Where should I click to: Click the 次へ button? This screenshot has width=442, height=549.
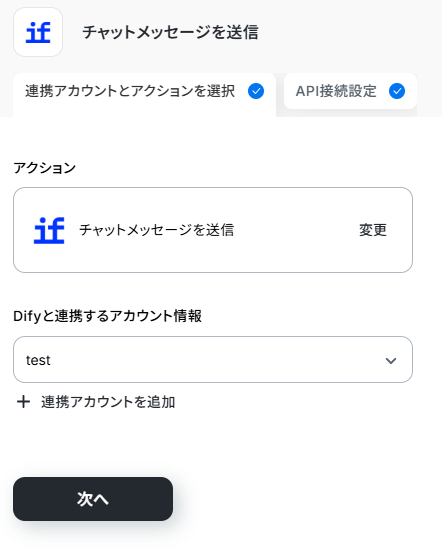(x=93, y=499)
